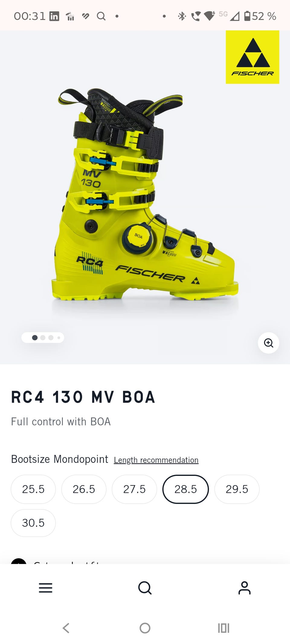Tap the bottom bar search icon

pyautogui.click(x=145, y=588)
